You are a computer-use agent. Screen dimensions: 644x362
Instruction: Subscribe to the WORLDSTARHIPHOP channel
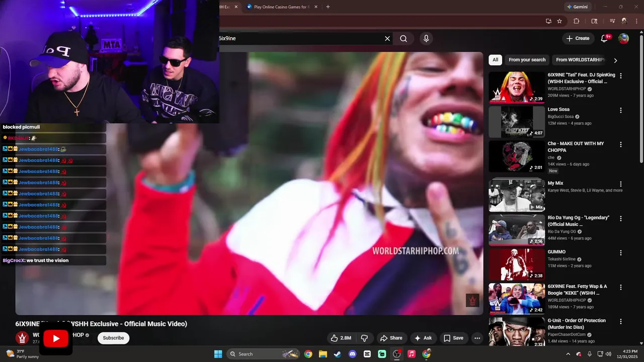coord(113,338)
